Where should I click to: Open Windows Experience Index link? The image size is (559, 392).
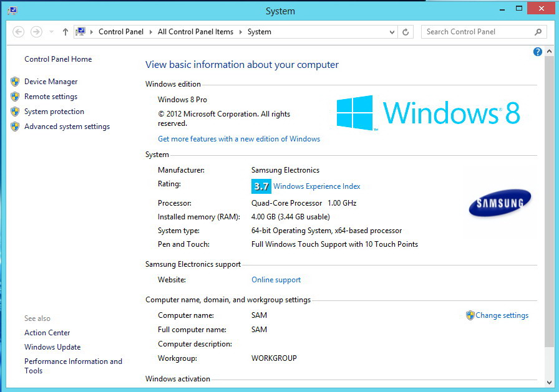(x=316, y=186)
